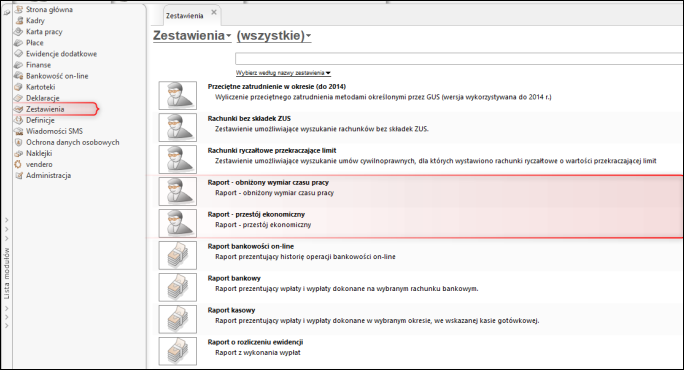Open the Raport kasowy icon

click(x=178, y=319)
